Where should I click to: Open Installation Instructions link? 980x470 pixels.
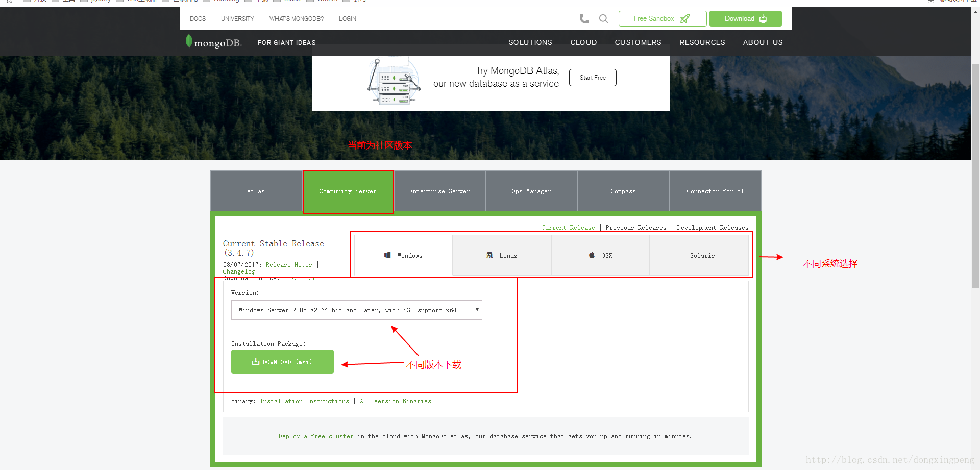coord(304,401)
